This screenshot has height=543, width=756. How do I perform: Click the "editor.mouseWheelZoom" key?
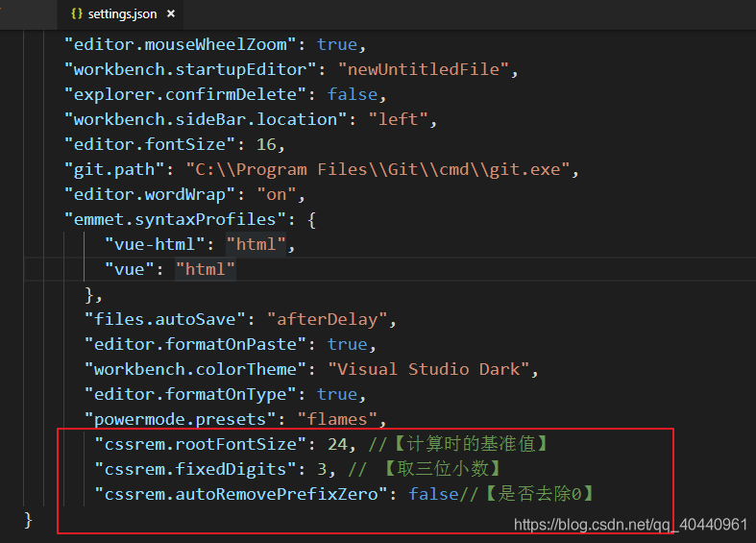[181, 44]
